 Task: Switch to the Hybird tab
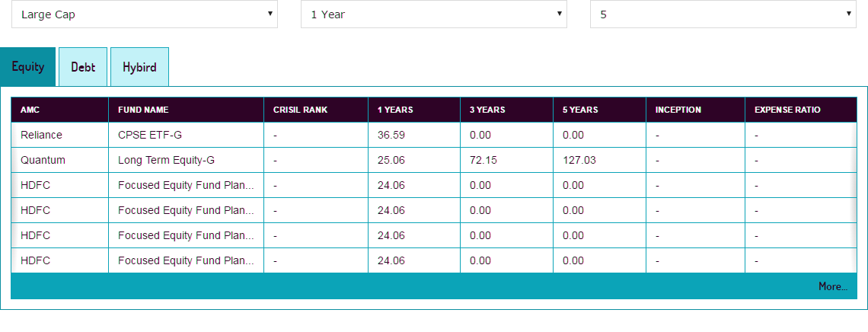(x=139, y=67)
